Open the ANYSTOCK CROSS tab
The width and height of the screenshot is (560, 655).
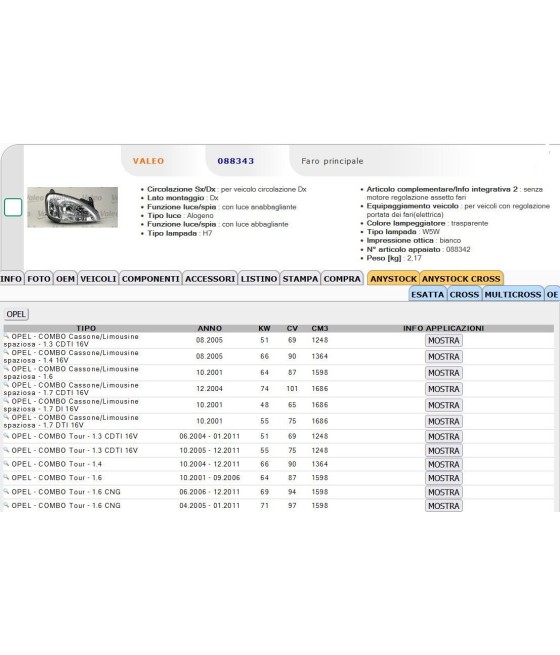tap(461, 279)
